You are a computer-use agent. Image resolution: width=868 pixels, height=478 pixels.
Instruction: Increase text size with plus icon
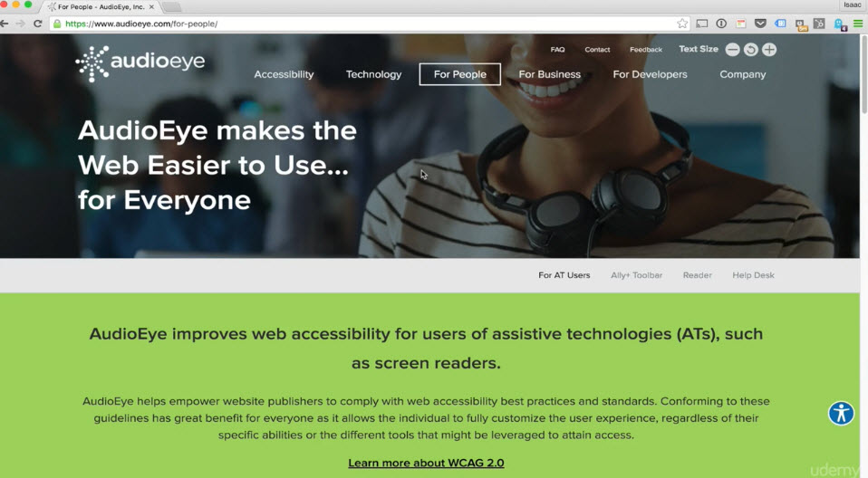(x=769, y=50)
